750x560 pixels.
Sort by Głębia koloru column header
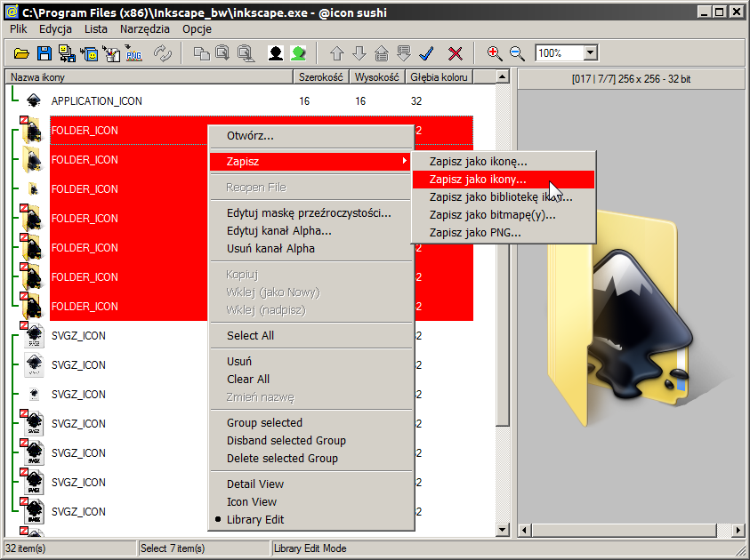point(440,77)
